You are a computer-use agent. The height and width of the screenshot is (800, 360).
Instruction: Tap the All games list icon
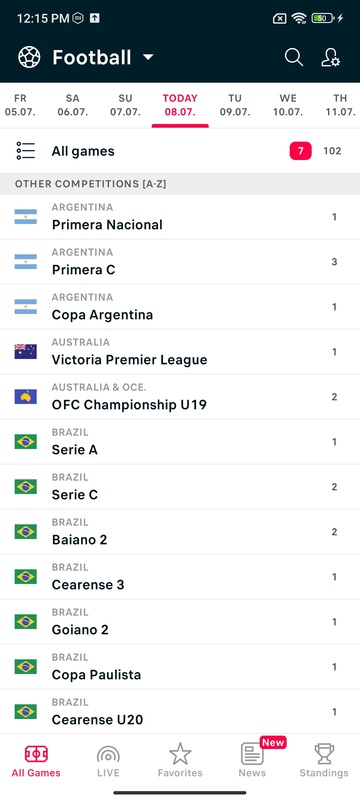(25, 151)
